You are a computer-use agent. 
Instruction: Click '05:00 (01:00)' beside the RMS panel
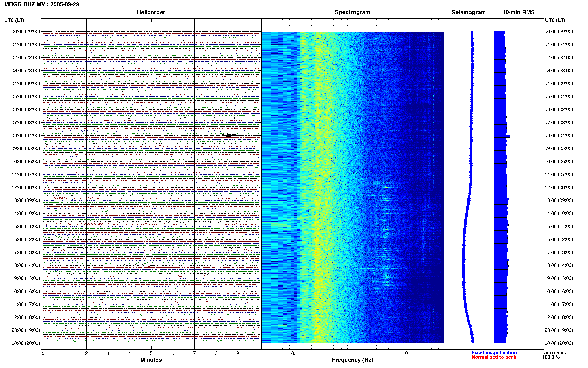[559, 97]
